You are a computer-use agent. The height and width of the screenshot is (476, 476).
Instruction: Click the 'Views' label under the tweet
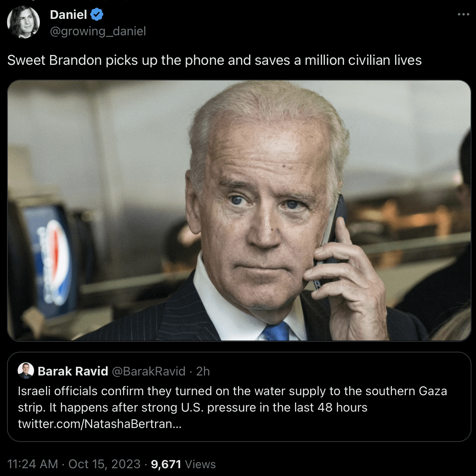200,464
